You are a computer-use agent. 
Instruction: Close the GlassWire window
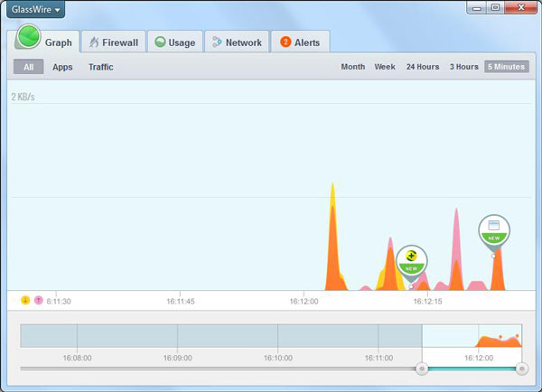[x=521, y=7]
